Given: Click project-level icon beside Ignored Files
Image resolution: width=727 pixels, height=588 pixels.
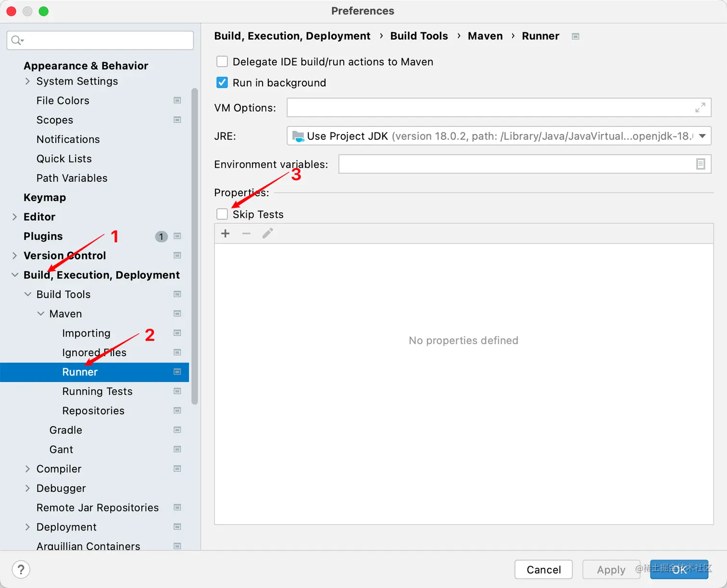Looking at the screenshot, I should (177, 352).
